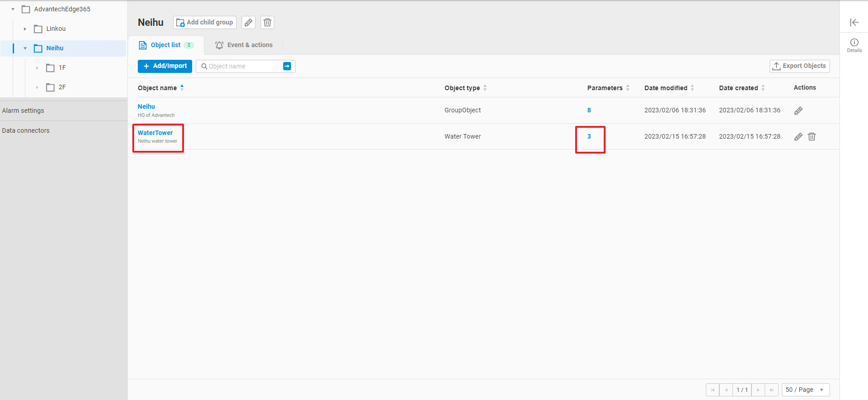This screenshot has width=868, height=400.
Task: Delete the WaterTower object
Action: tap(812, 137)
